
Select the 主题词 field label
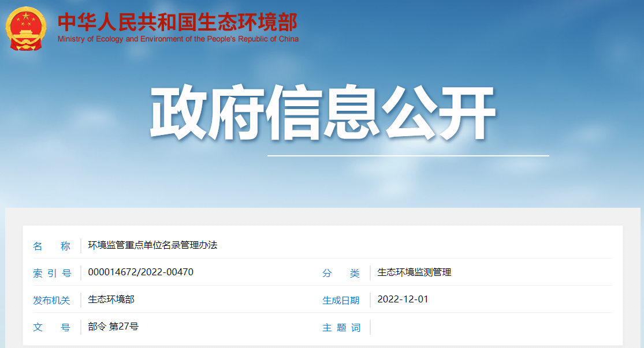(x=344, y=327)
